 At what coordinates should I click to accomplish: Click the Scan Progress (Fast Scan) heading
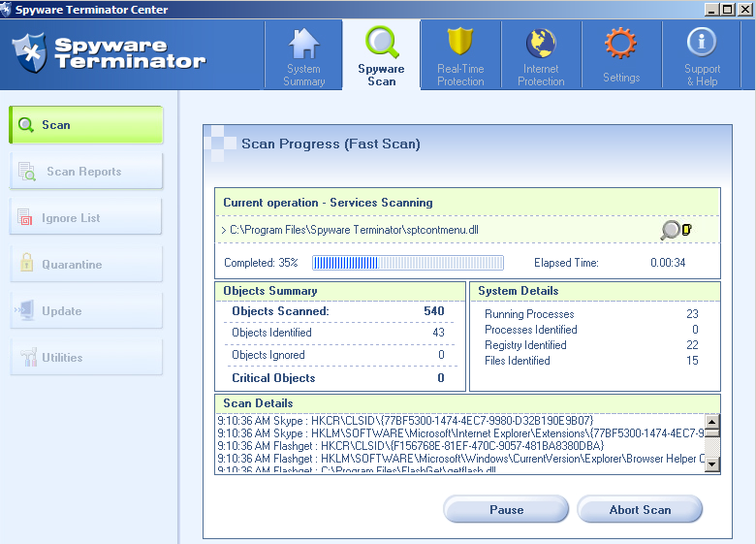point(331,144)
